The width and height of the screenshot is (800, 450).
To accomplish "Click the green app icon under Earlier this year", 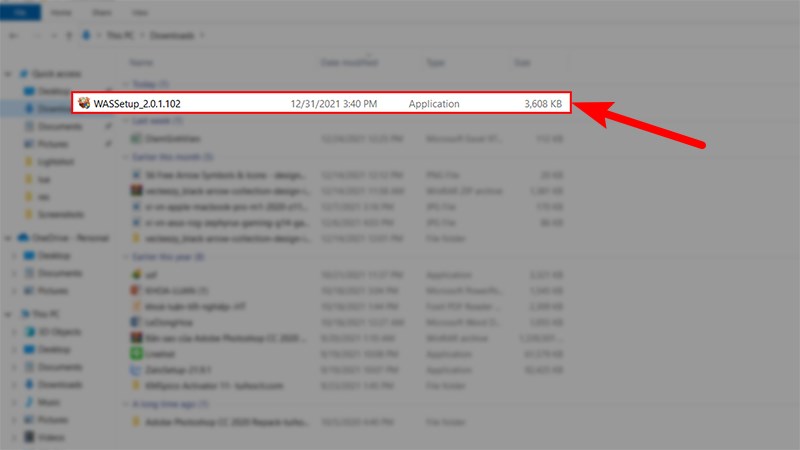I will point(136,354).
